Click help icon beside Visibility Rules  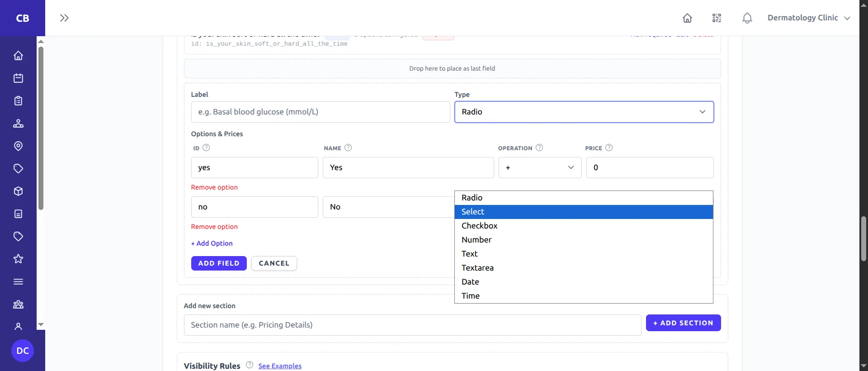click(250, 365)
